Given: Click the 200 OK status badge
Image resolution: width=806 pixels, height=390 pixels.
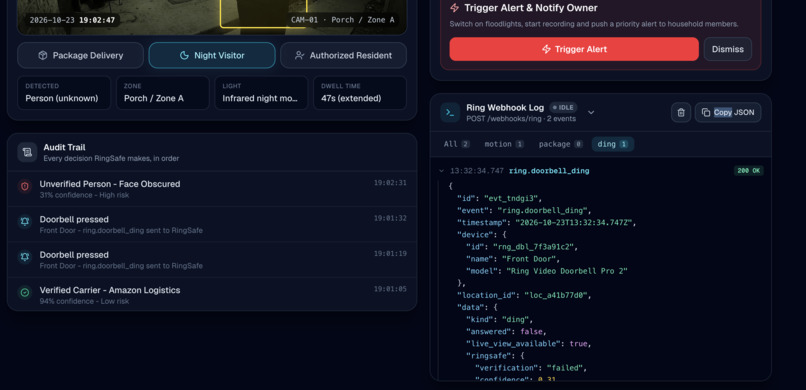Looking at the screenshot, I should click(x=748, y=171).
